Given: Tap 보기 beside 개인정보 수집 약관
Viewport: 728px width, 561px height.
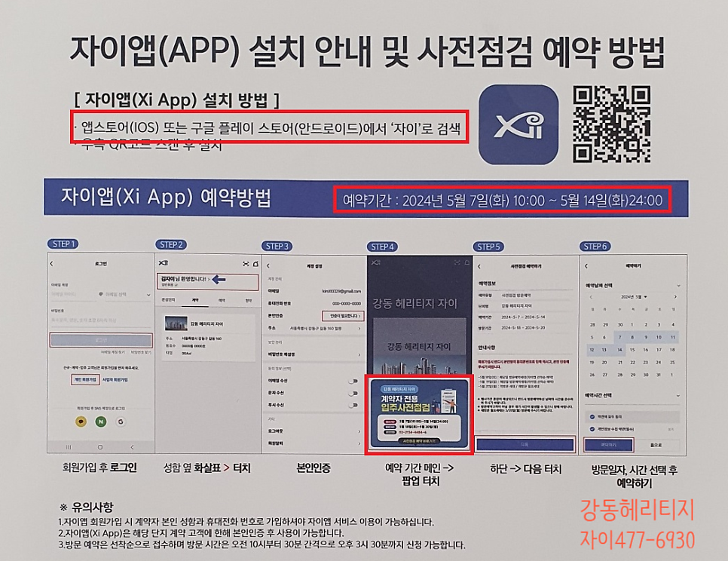Looking at the screenshot, I should 671,429.
